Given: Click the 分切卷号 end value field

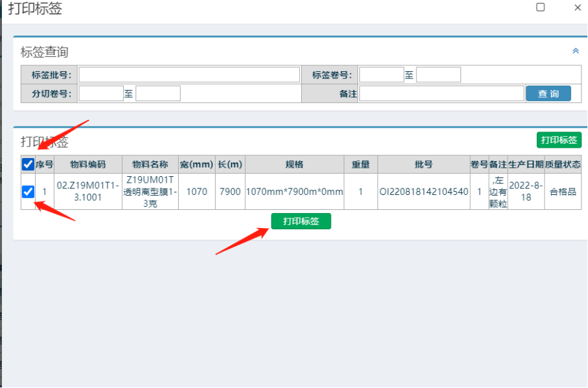Looking at the screenshot, I should (158, 93).
